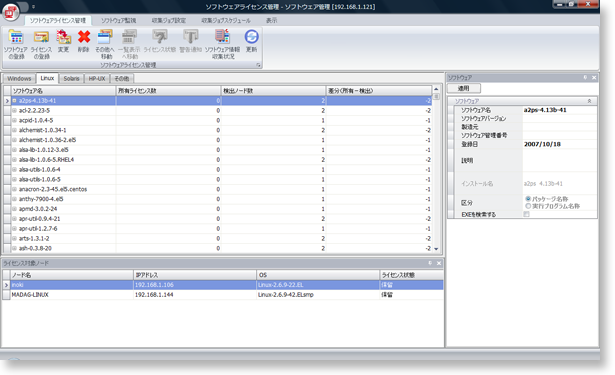The height and width of the screenshot is (375, 615).
Task: Click the IP address cell 192.168.1.144
Action: click(x=195, y=295)
